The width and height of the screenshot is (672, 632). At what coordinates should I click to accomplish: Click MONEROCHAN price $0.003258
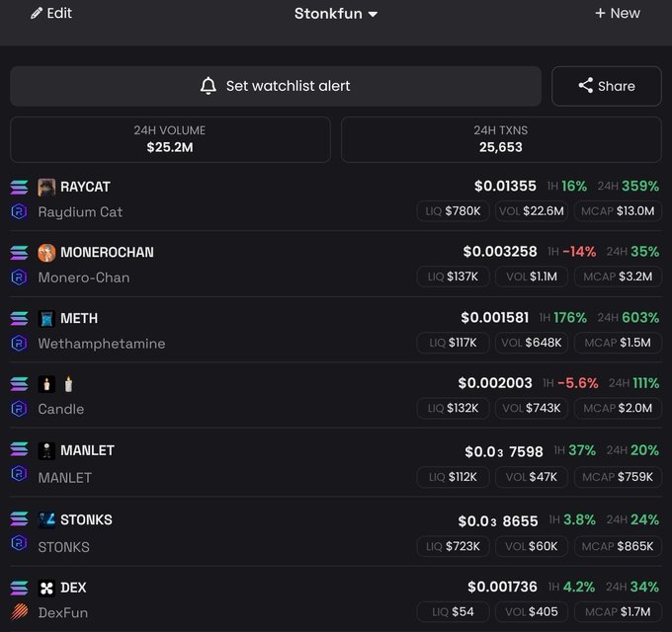coord(500,252)
